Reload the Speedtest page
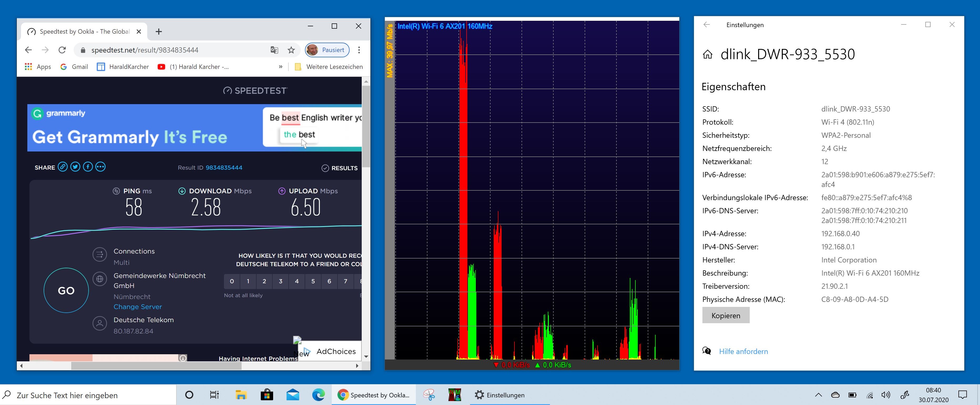 [x=62, y=50]
